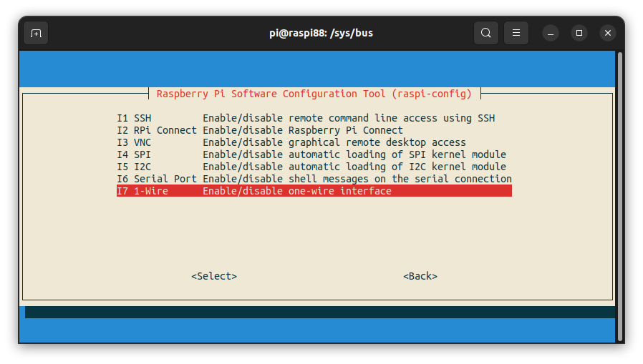
Task: Click the raspi-config dialog title text
Action: (x=314, y=94)
